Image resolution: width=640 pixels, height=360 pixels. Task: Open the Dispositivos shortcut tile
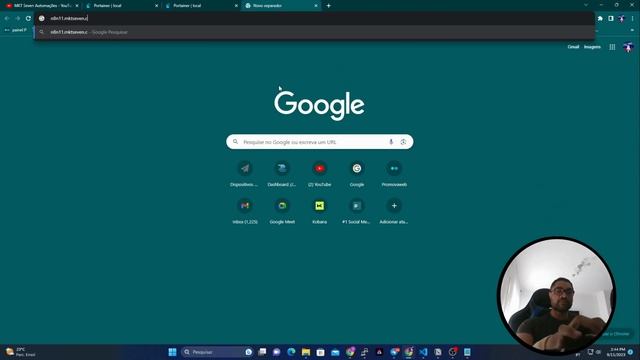(245, 173)
